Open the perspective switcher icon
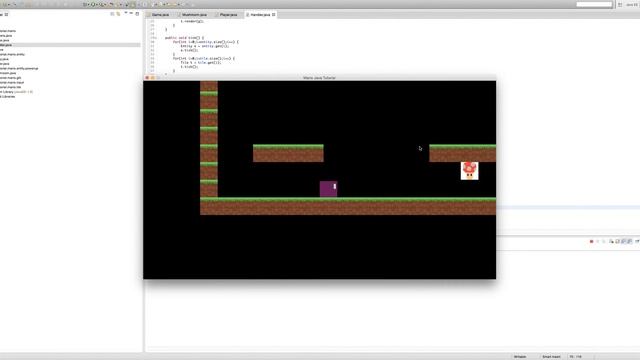 pos(620,4)
